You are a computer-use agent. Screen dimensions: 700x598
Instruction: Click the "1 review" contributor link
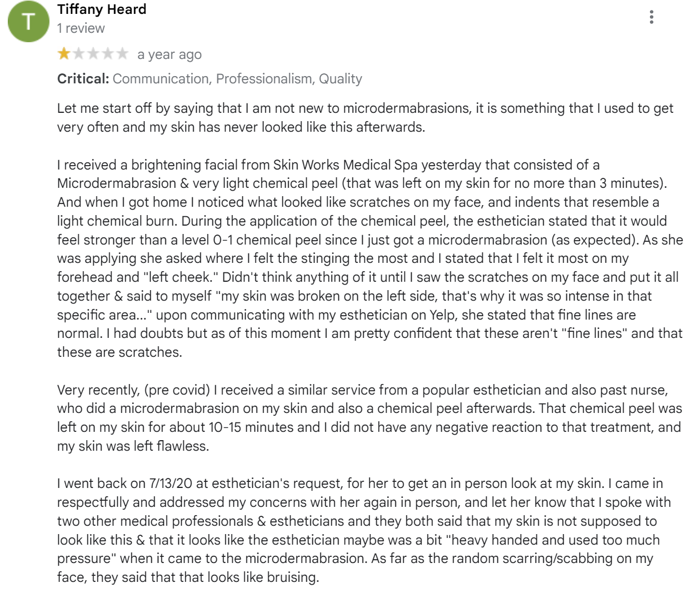tap(81, 28)
